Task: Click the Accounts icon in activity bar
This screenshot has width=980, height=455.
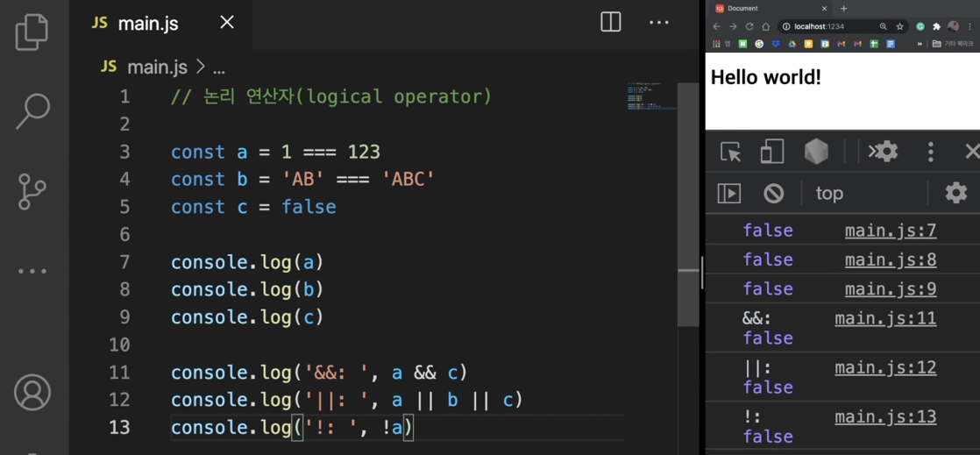Action: coord(32,393)
